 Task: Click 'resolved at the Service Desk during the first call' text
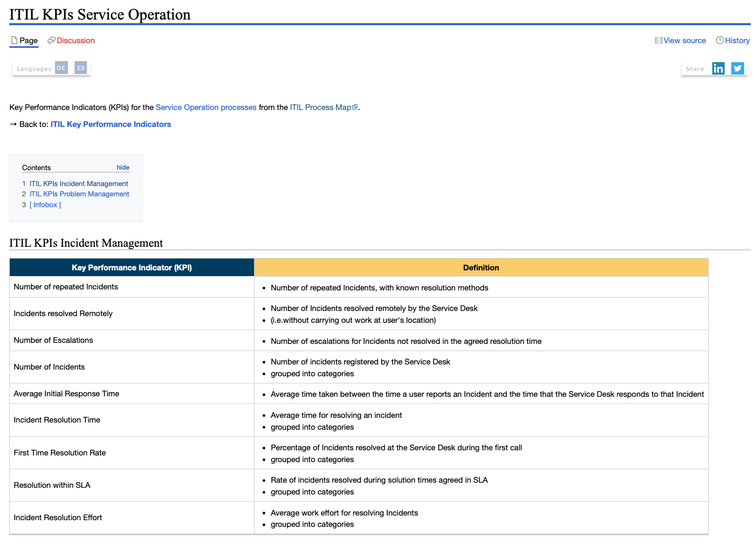439,448
